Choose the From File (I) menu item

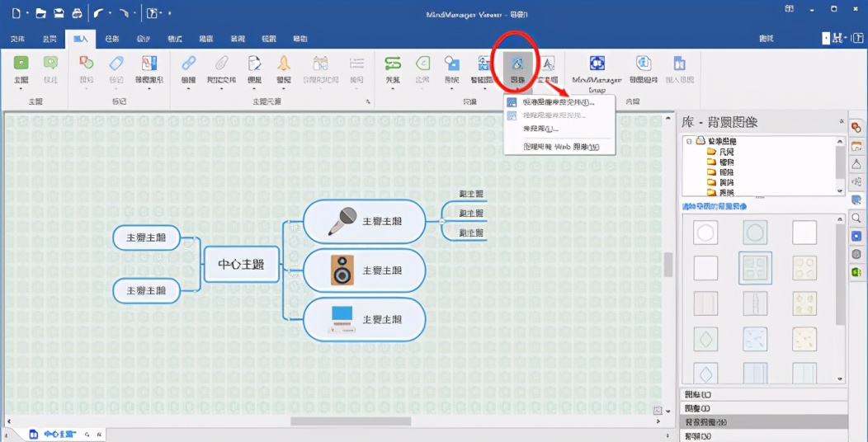click(x=559, y=129)
